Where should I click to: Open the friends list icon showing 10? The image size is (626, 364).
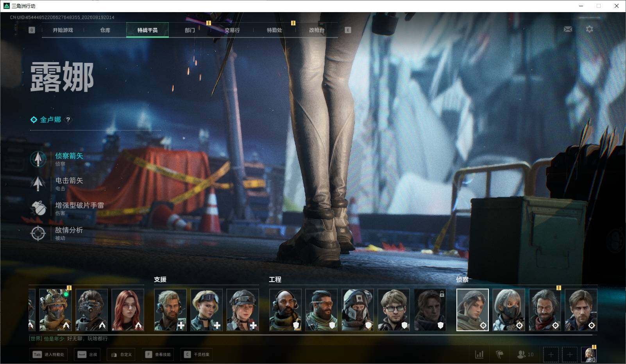click(x=525, y=354)
